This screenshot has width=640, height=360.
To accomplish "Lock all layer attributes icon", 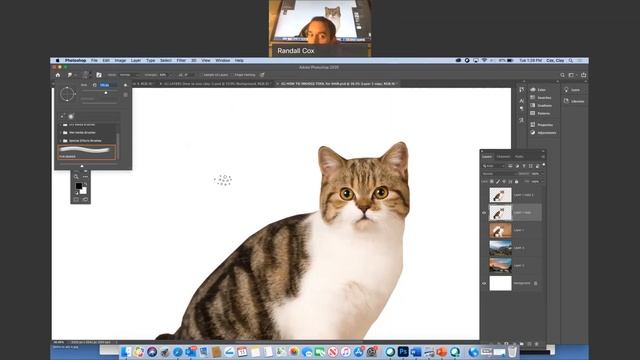I will point(516,182).
